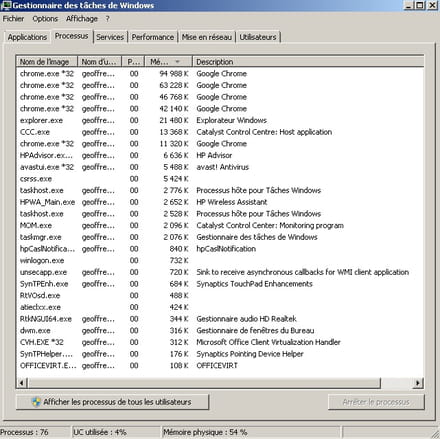
Task: Click Afficher les processus de tous les utilisateurs
Action: point(112,402)
